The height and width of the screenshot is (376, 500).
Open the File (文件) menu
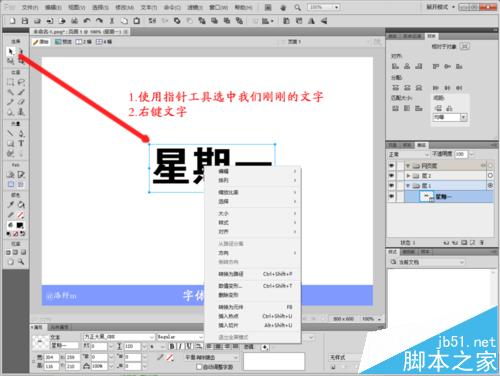(30, 7)
